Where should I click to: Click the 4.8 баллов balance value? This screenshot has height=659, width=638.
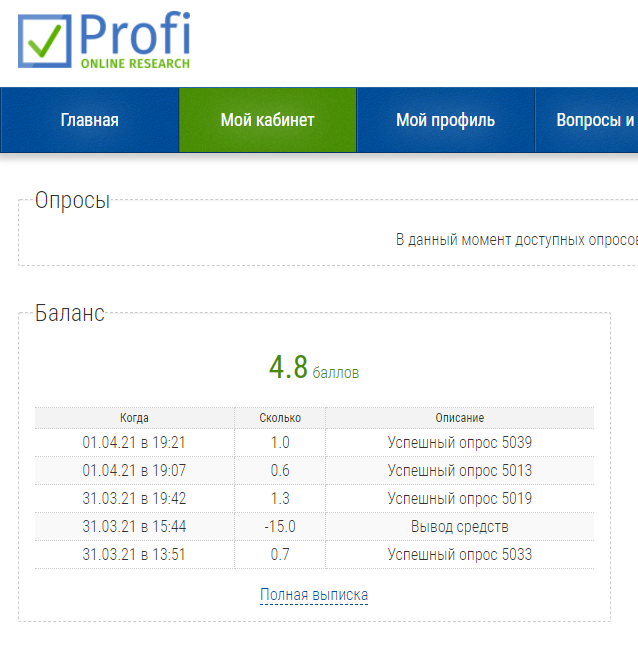point(314,368)
